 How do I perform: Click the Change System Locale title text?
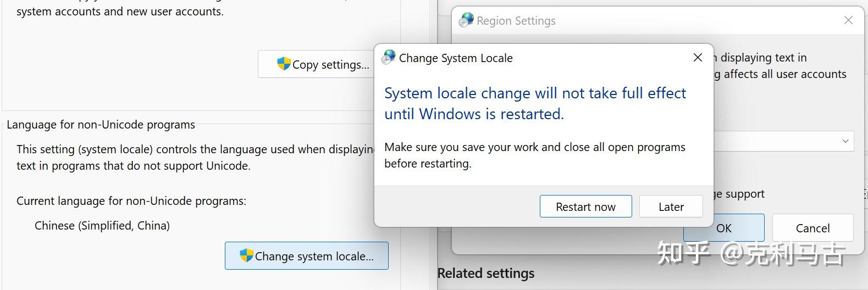point(456,58)
